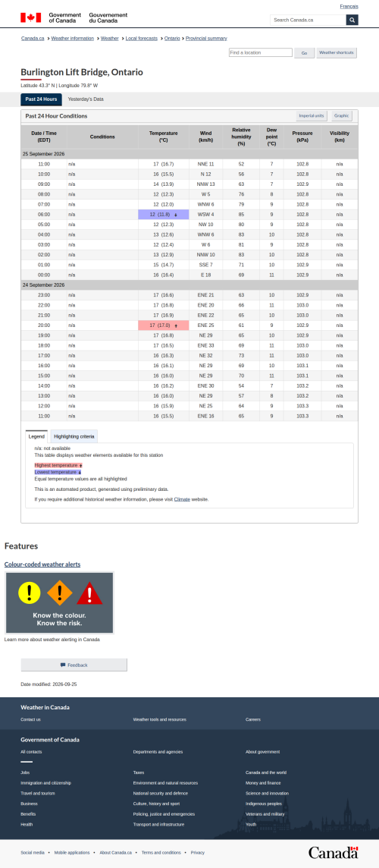Open Veterans and military link
Viewport: 379px width, 868px height.
(265, 813)
